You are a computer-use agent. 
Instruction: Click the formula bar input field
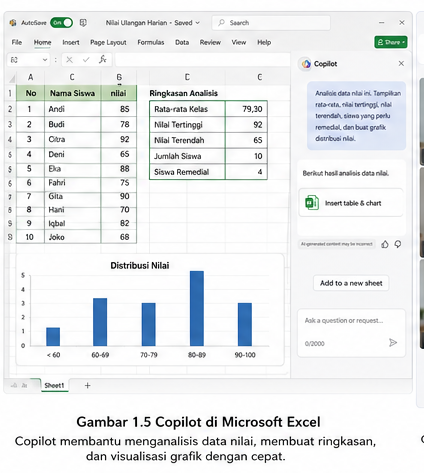(202, 60)
